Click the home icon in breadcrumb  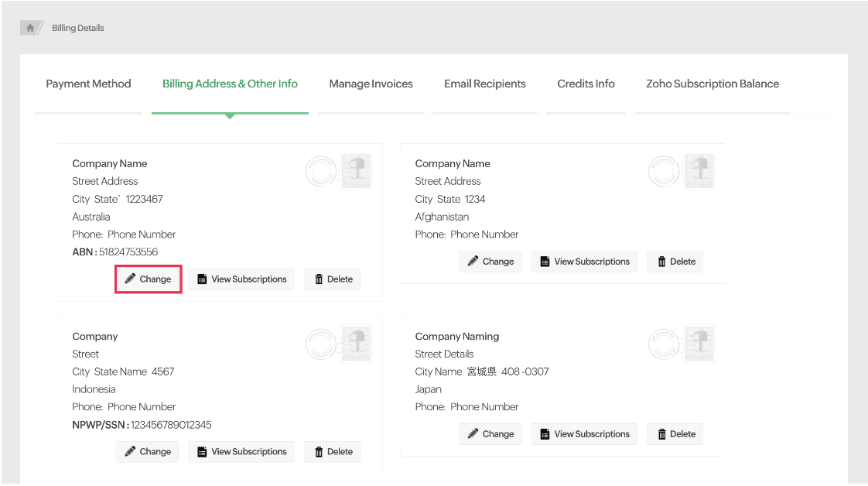click(x=30, y=28)
